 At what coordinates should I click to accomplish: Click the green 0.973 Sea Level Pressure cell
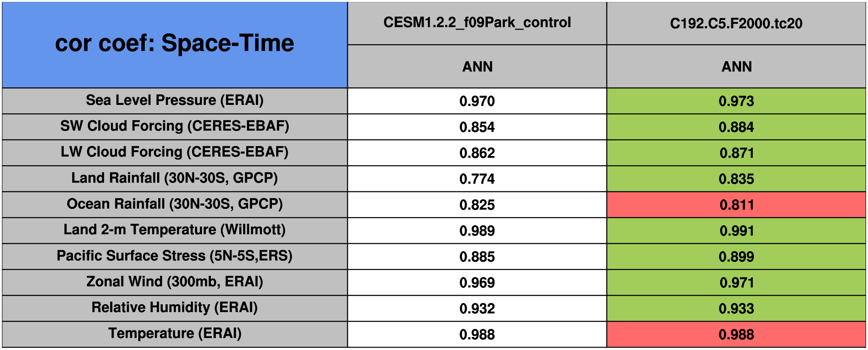(x=736, y=101)
